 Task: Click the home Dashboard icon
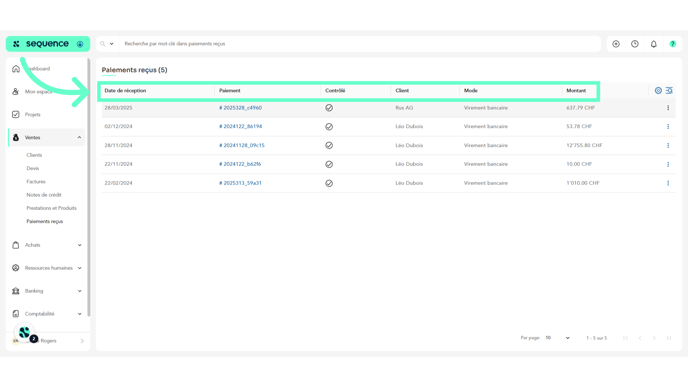(16, 69)
